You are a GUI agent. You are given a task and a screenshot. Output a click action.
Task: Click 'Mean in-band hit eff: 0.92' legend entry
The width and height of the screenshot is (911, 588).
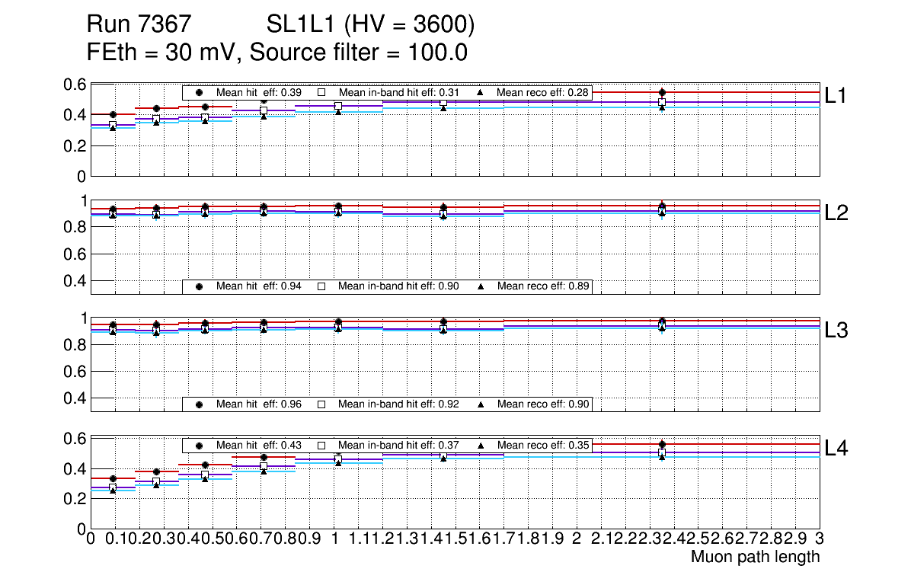point(398,404)
